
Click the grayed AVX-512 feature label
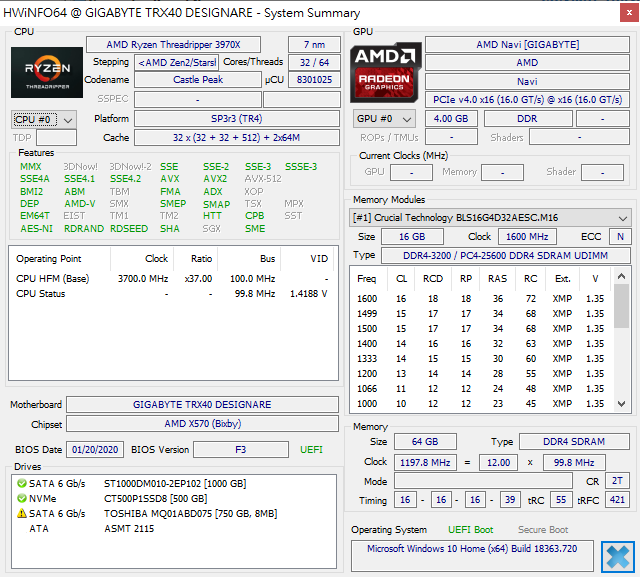tap(263, 179)
